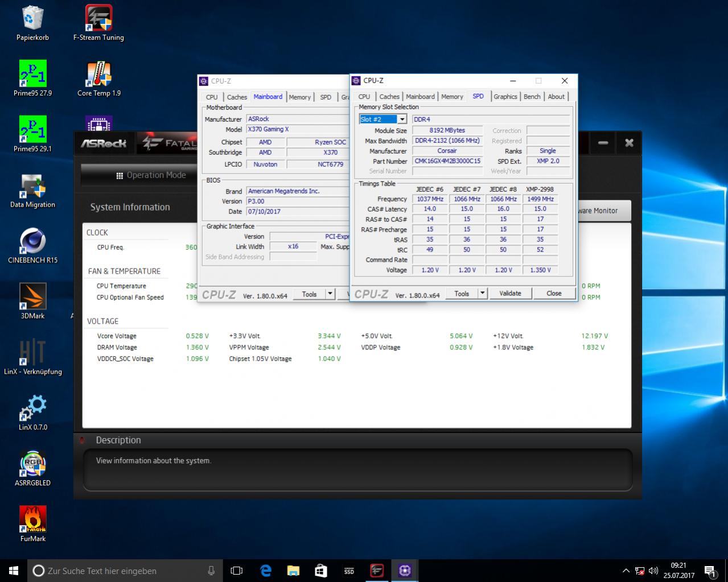This screenshot has width=728, height=582.
Task: Open Microsoft Store from taskbar
Action: tap(321, 571)
